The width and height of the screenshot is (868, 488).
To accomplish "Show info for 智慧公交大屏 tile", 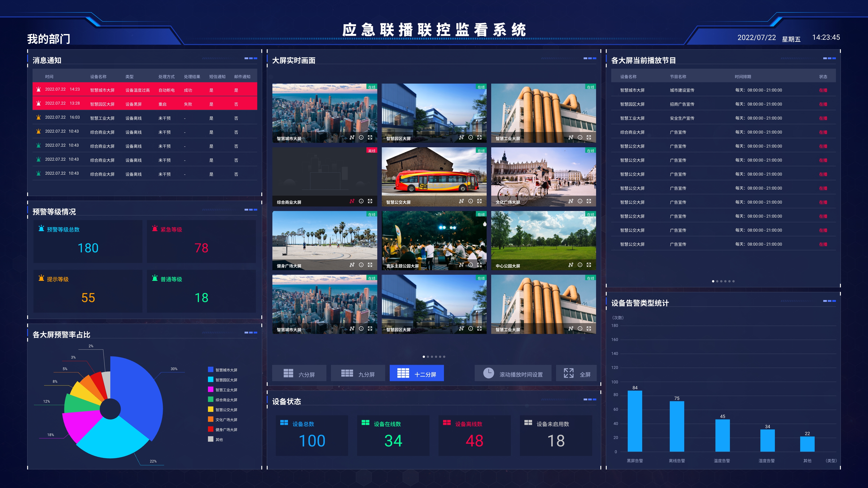I will pos(471,201).
